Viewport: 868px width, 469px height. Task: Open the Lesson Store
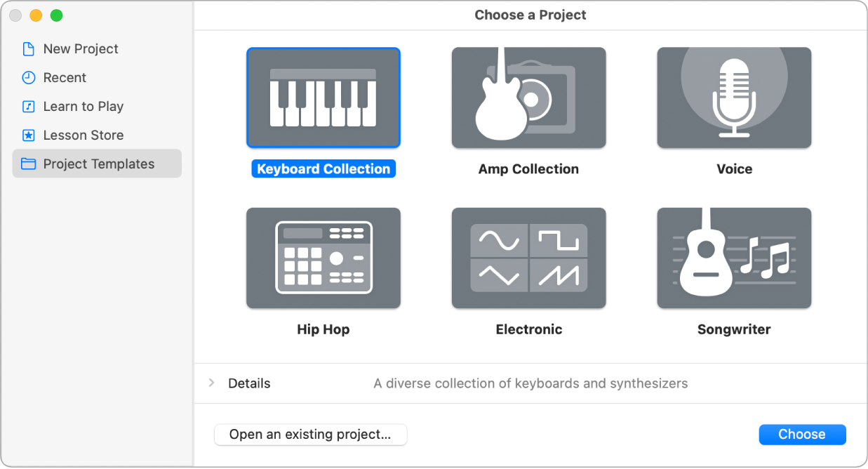(83, 135)
